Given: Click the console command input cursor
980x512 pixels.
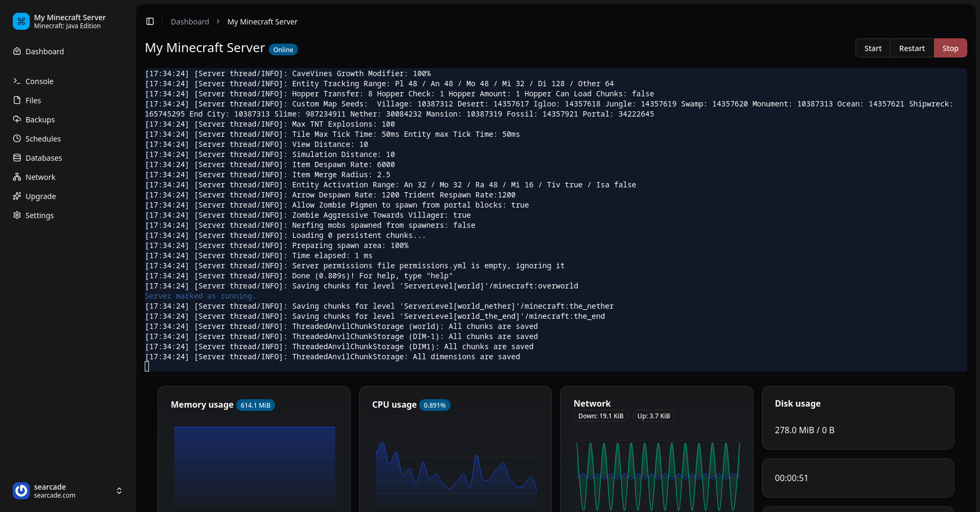Looking at the screenshot, I should 147,366.
